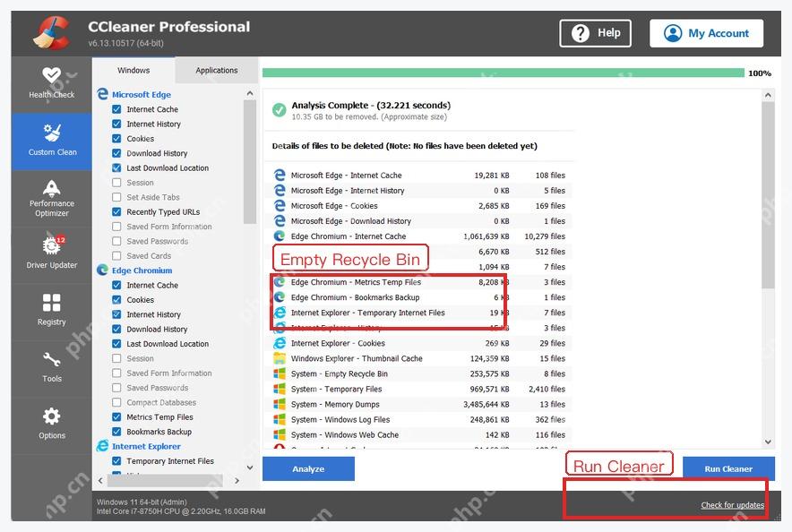The height and width of the screenshot is (532, 792).
Task: Click the Run Cleaner button
Action: pos(728,469)
